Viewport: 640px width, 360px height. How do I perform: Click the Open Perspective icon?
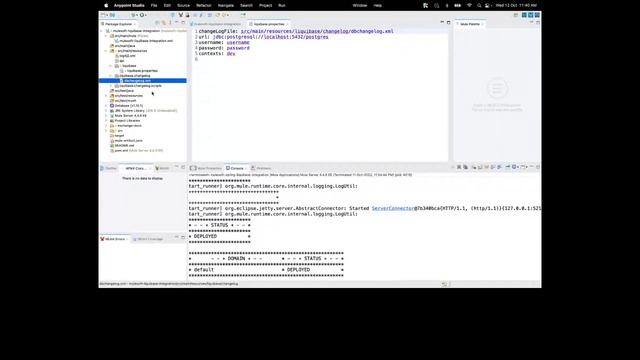[x=516, y=15]
